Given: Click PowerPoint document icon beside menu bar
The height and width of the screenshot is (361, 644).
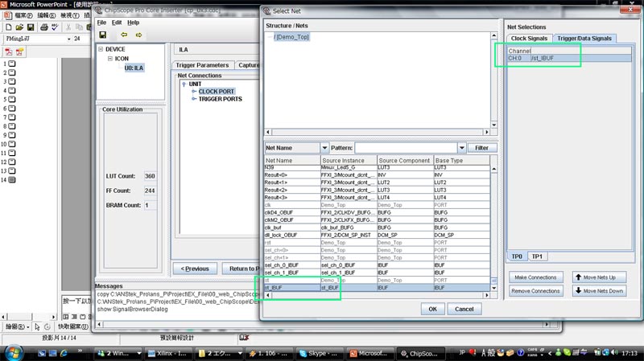Looking at the screenshot, I should [x=8, y=15].
